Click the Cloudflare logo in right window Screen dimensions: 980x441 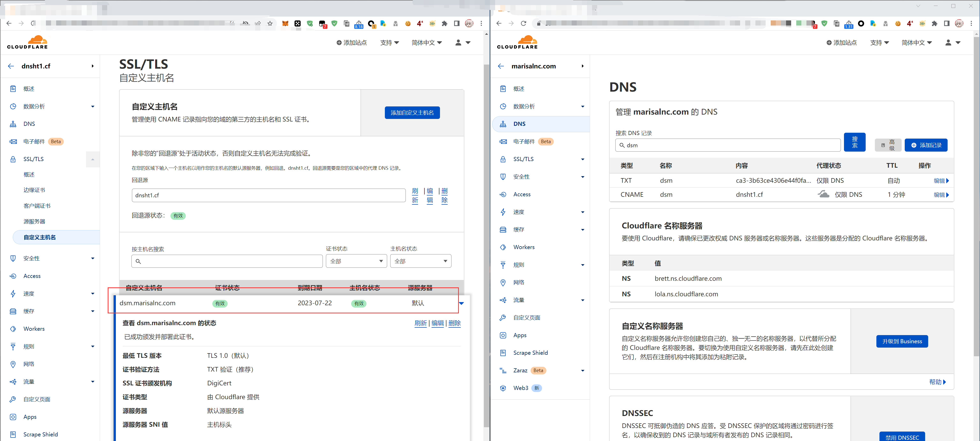pyautogui.click(x=517, y=42)
